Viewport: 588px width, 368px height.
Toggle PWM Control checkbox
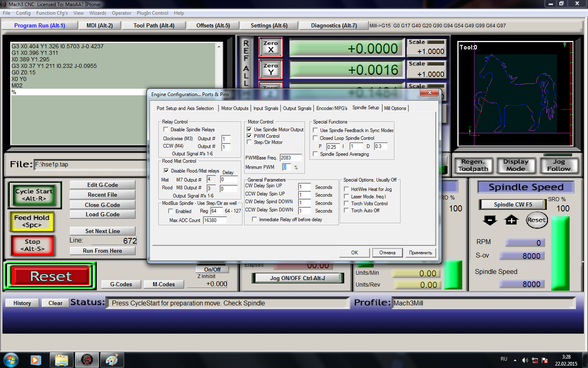coord(249,136)
